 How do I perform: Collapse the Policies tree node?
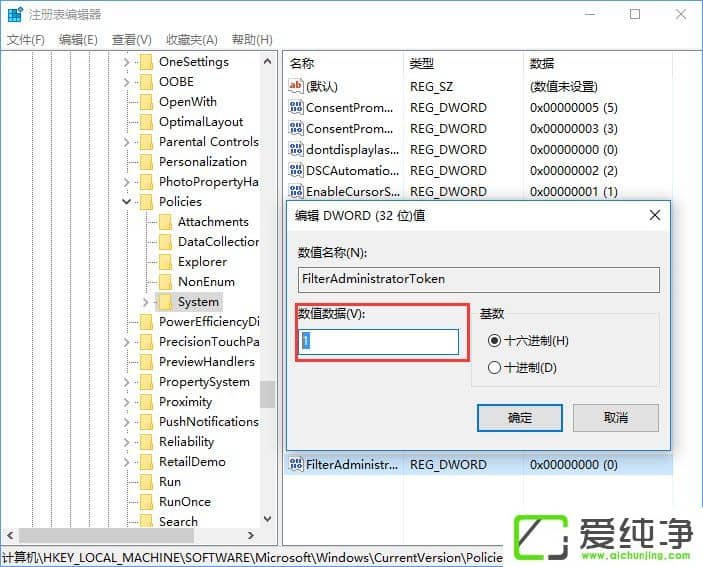pos(127,202)
